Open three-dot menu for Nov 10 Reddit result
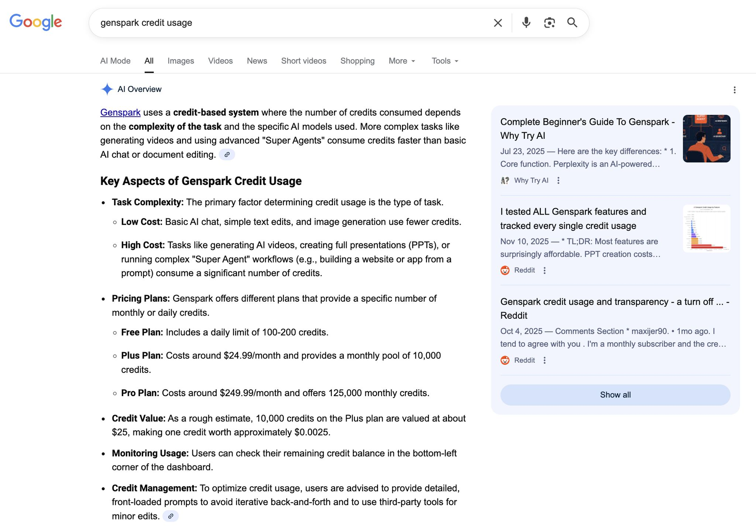 tap(544, 271)
